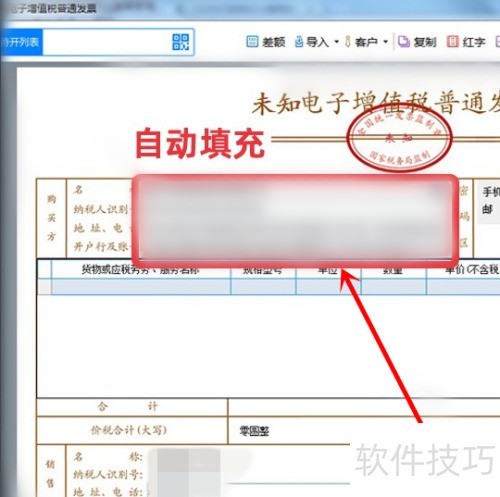Select the row header of first item row

[44, 287]
